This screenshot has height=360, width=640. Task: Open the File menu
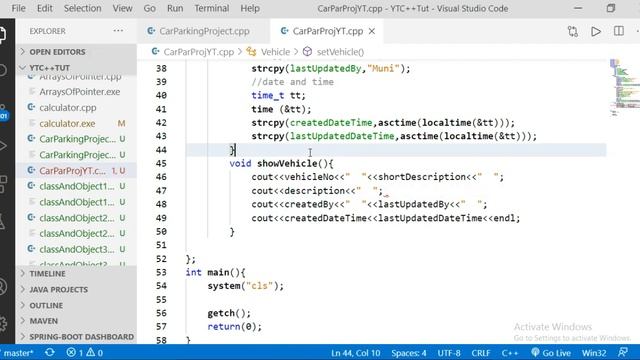click(18, 8)
